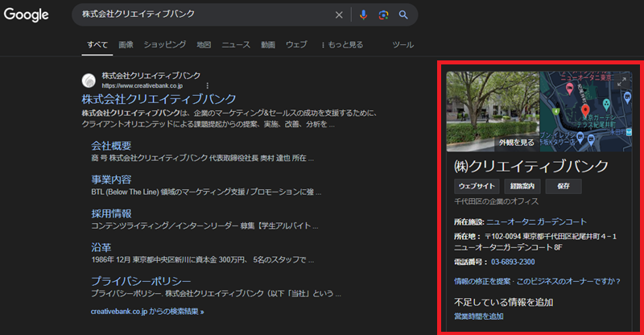This screenshot has width=644, height=335.
Task: Open the プライバシーポリシー sitelink
Action: [x=141, y=281]
